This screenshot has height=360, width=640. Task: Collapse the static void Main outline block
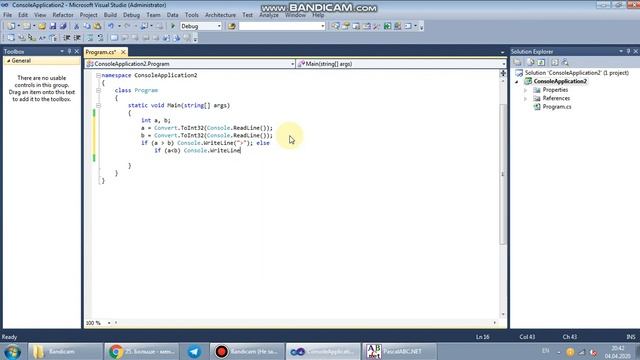[x=98, y=105]
